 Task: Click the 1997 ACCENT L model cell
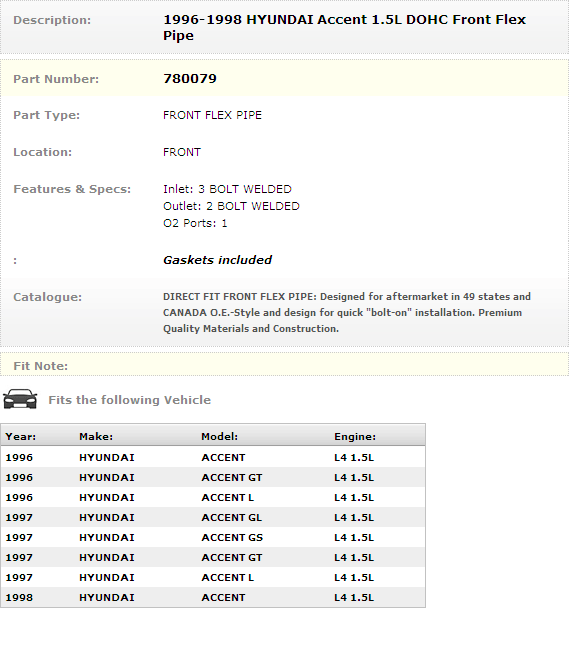coord(227,578)
